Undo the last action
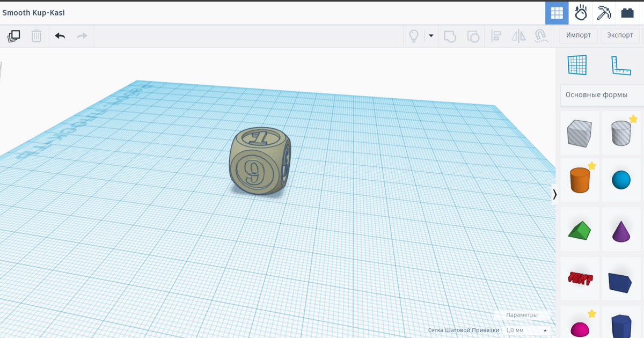This screenshot has height=338, width=644. (60, 36)
